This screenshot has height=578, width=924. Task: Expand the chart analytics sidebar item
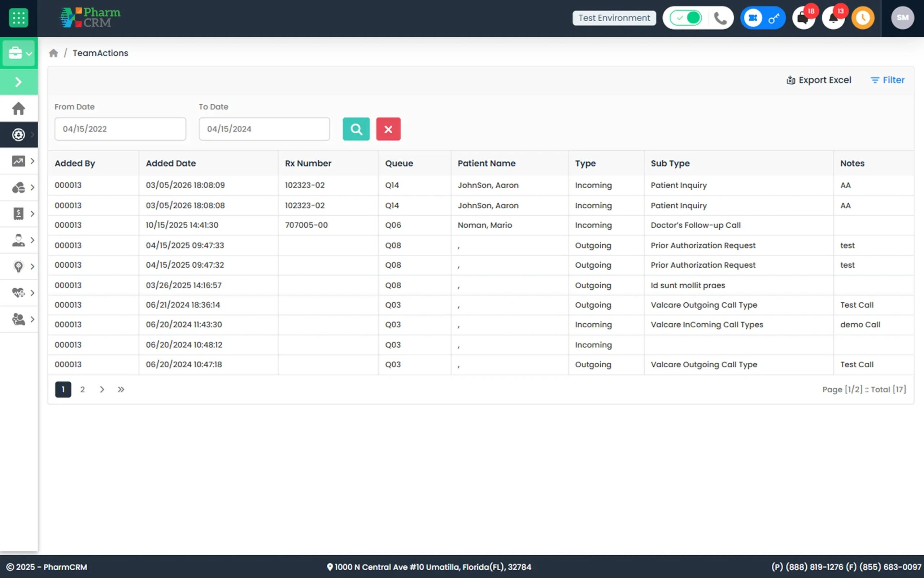coord(19,161)
